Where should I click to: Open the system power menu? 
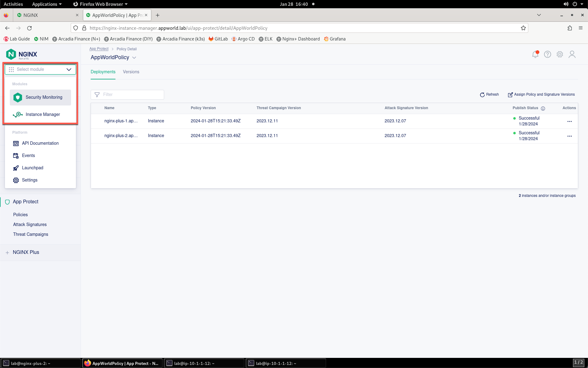pos(578,4)
